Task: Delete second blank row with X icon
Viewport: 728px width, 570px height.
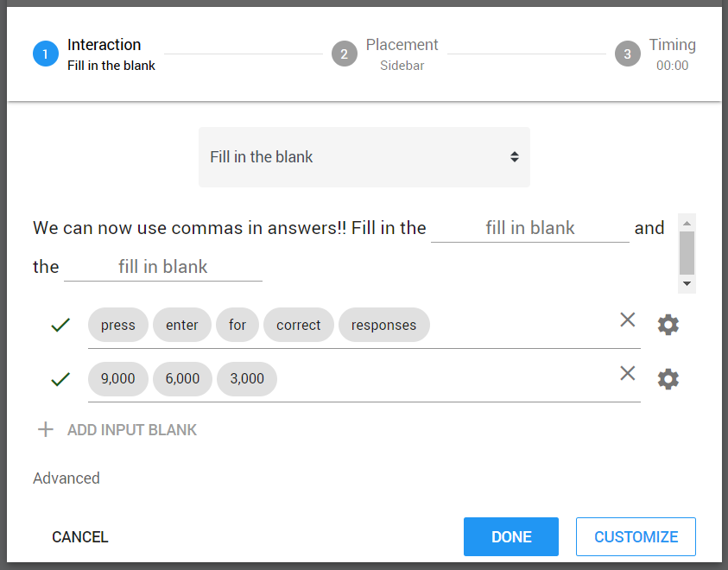Action: pos(627,373)
